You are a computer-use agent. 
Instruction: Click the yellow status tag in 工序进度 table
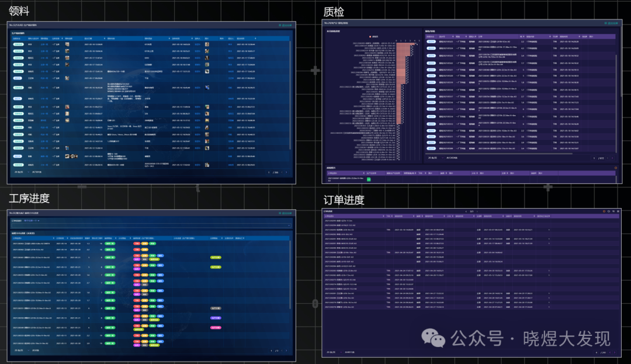(x=216, y=257)
